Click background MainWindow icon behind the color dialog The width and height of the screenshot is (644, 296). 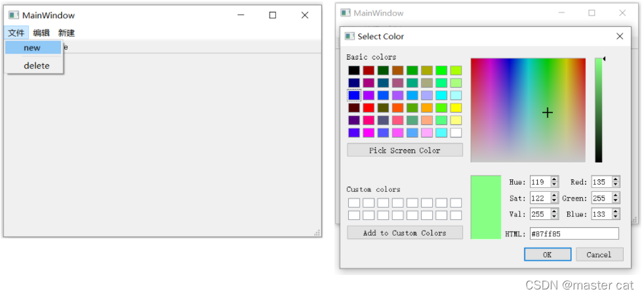345,13
